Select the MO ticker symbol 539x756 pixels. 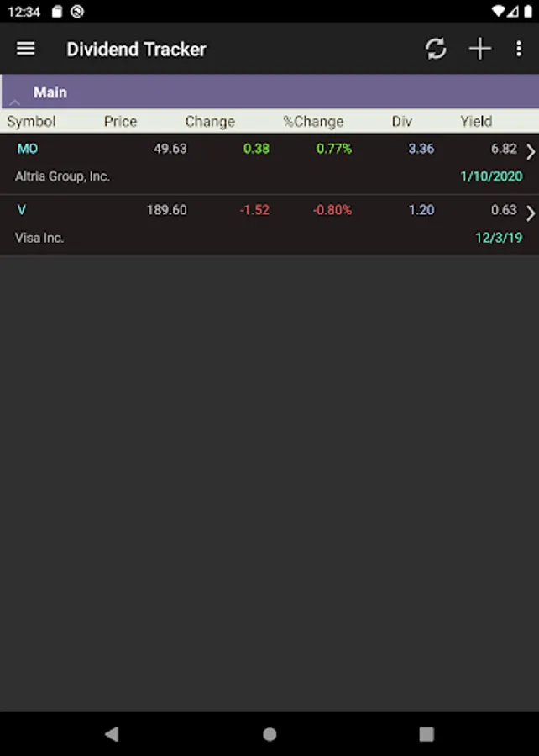click(x=28, y=149)
